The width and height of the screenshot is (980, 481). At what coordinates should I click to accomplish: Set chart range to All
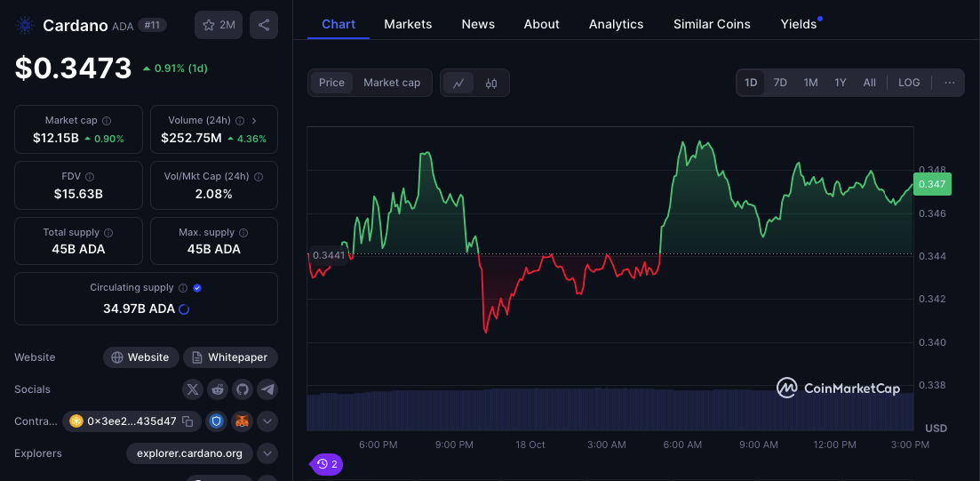869,83
